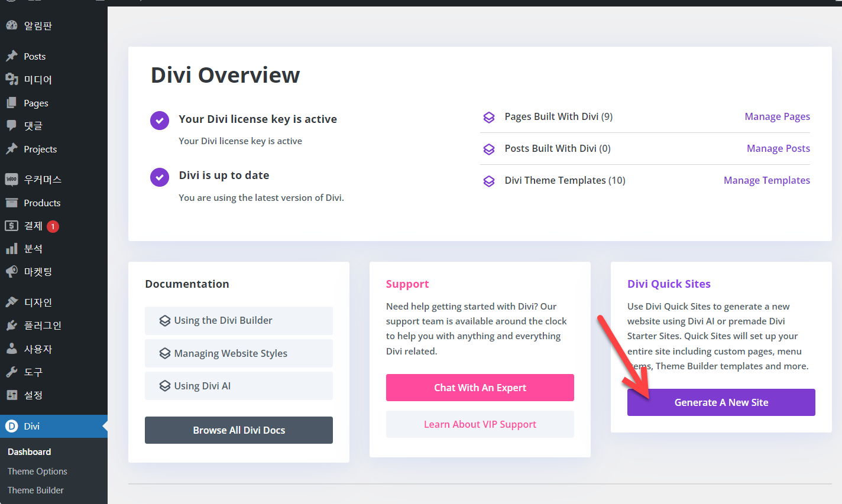The height and width of the screenshot is (504, 842).
Task: Click Chat With An Expert button
Action: point(480,388)
